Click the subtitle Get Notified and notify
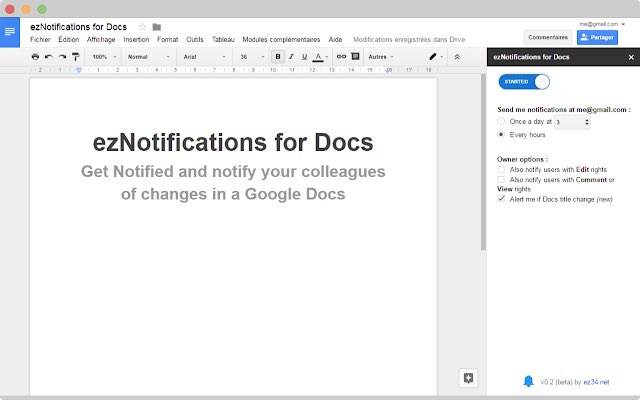 pyautogui.click(x=233, y=171)
